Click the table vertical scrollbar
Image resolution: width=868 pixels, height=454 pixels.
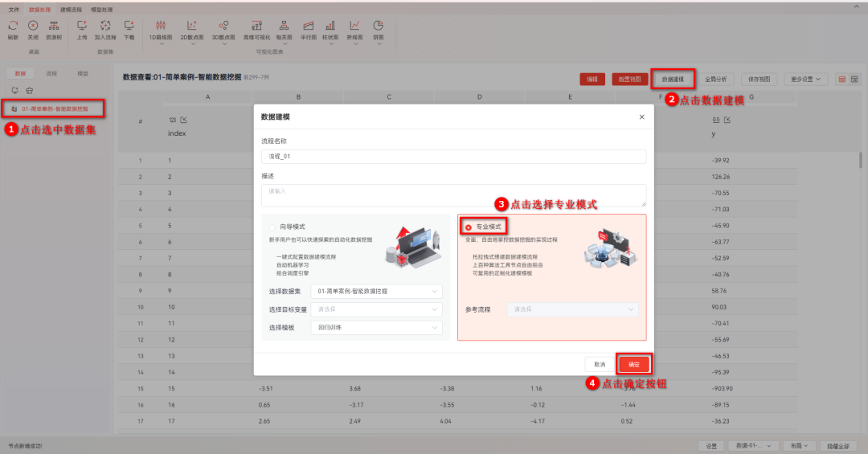point(860,160)
